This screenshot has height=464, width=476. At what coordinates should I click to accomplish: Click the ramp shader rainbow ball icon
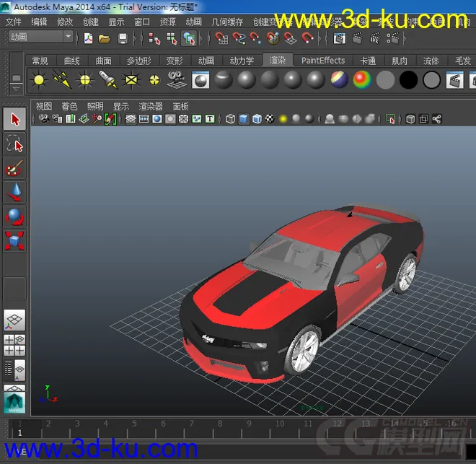click(x=361, y=80)
